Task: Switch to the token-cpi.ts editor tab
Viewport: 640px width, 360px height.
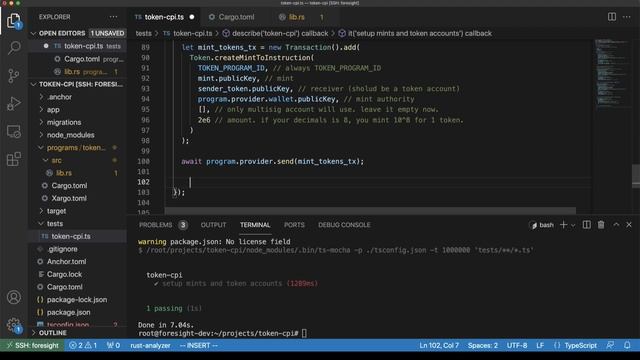Action: coord(164,17)
